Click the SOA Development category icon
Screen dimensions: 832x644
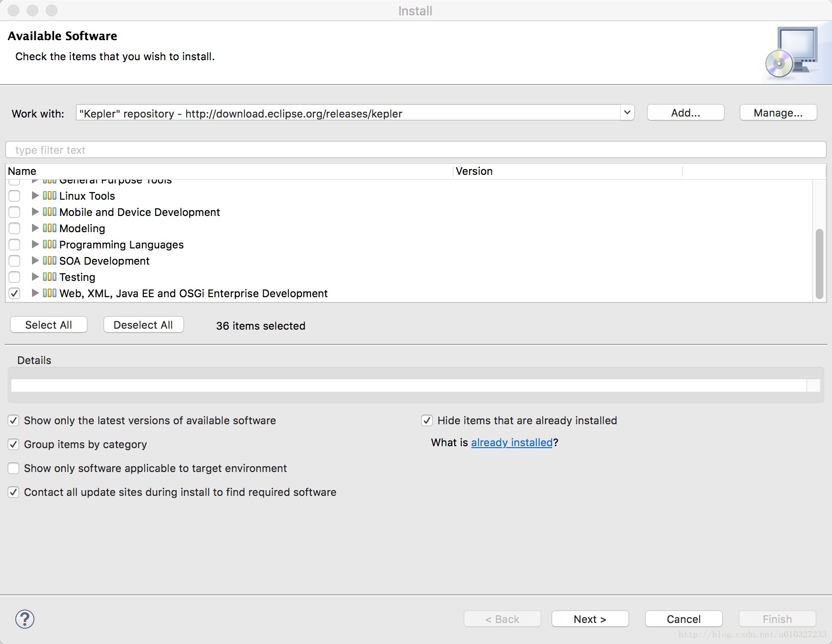click(x=50, y=261)
